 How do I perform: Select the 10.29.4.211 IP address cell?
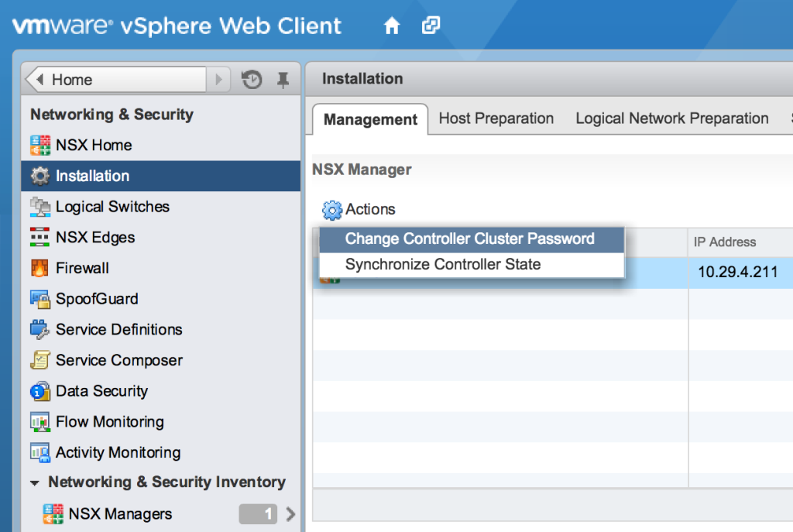[x=738, y=272]
